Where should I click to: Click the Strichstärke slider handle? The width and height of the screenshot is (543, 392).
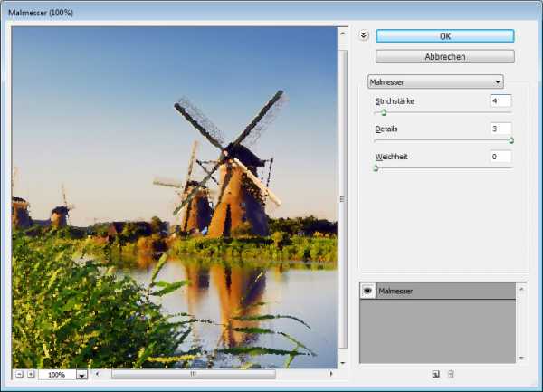384,112
